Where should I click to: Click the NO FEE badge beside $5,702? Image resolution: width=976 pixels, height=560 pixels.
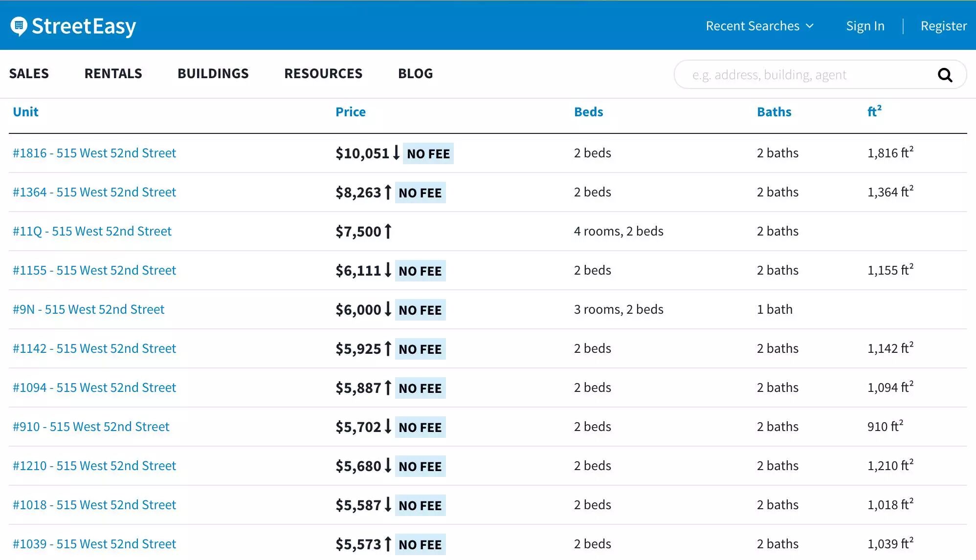pyautogui.click(x=420, y=427)
